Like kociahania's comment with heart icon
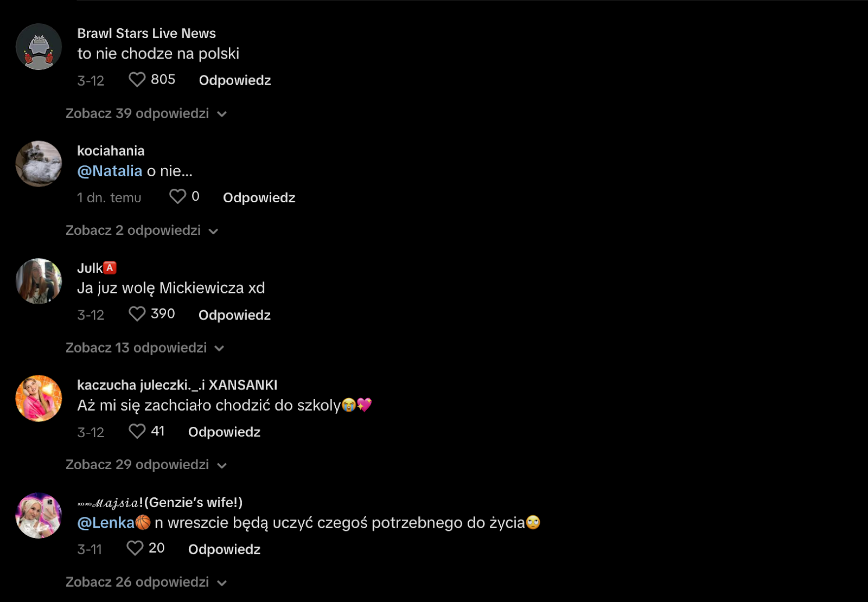 [177, 196]
